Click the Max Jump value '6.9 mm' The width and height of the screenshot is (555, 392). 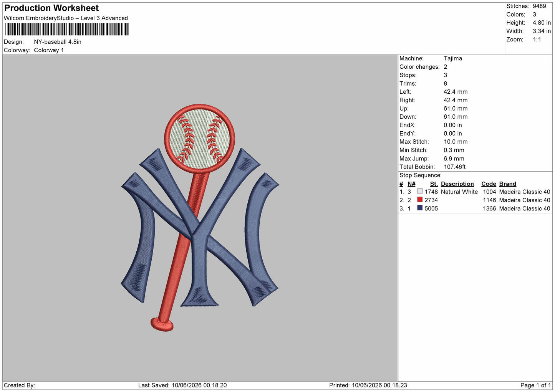(454, 159)
